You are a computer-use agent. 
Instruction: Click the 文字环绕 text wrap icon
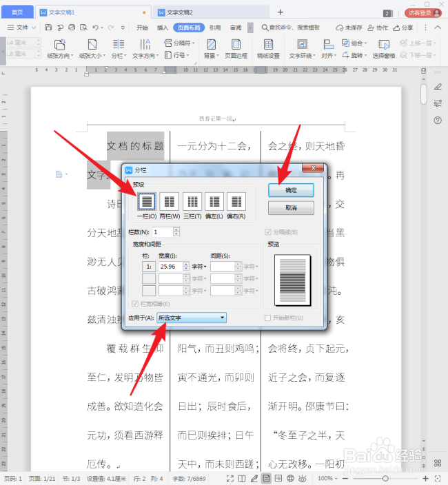[x=302, y=48]
